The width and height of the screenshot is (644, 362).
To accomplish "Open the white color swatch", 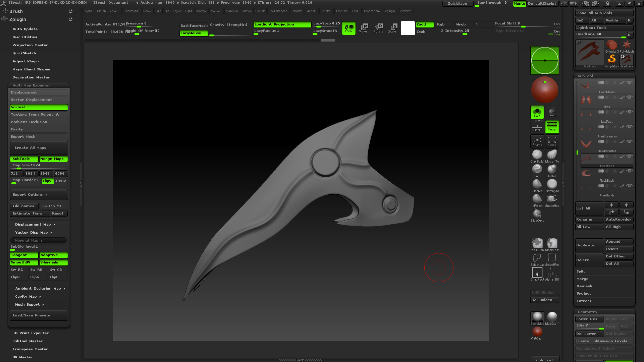I will [408, 28].
